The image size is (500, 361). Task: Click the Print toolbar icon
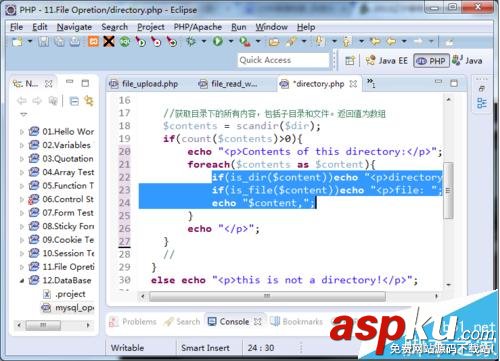[x=75, y=42]
